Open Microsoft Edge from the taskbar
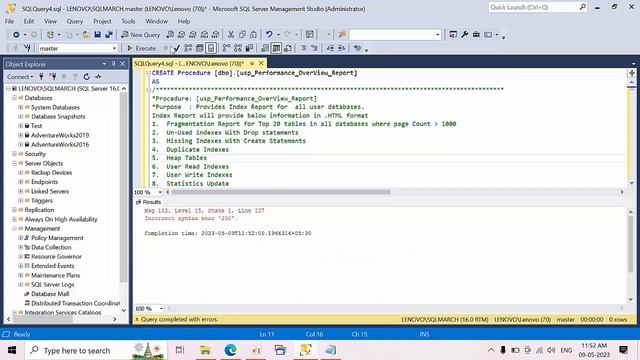Image resolution: width=640 pixels, height=360 pixels. point(231,350)
